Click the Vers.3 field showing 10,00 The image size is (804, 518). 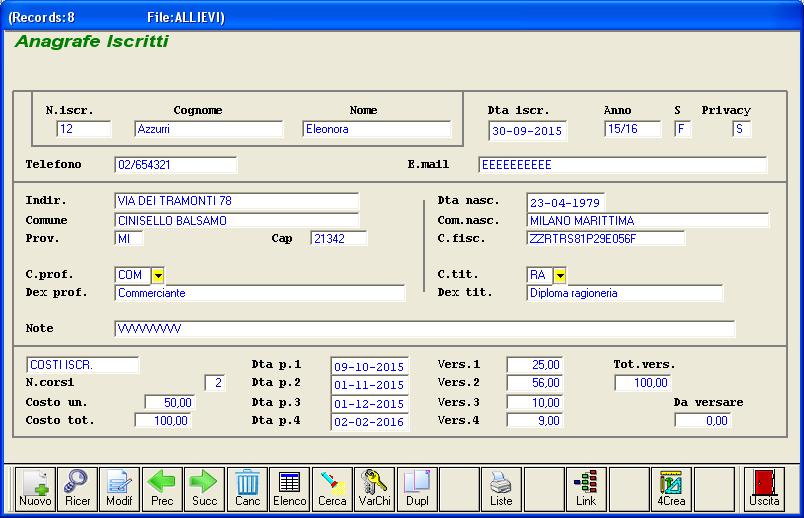(x=535, y=403)
